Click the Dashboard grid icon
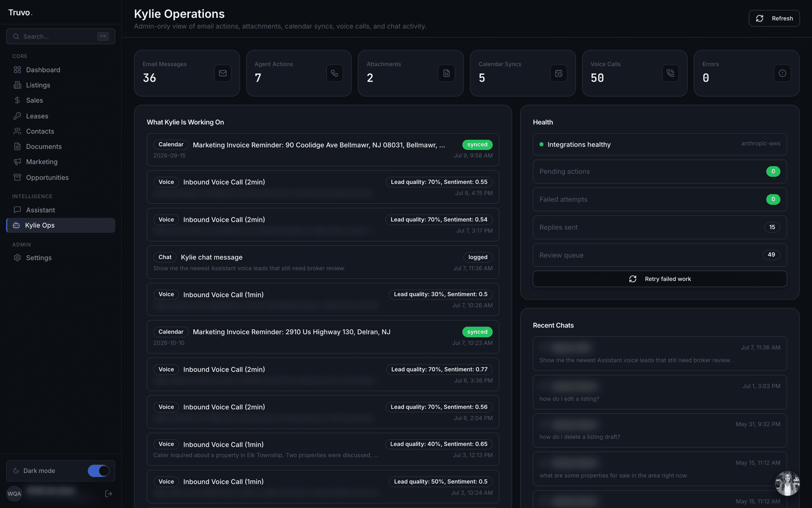Image resolution: width=812 pixels, height=508 pixels. (17, 70)
